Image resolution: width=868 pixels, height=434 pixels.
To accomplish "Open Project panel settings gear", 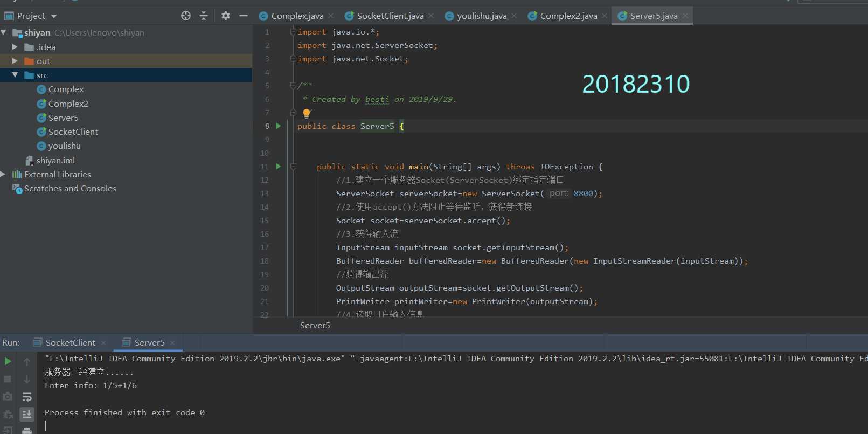I will point(226,16).
